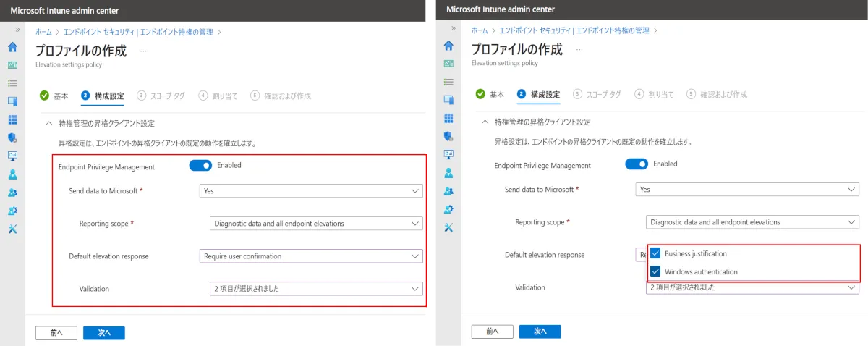Follow ホーム breadcrumb link in left window
Viewport: 868px width, 346px height.
[43, 32]
